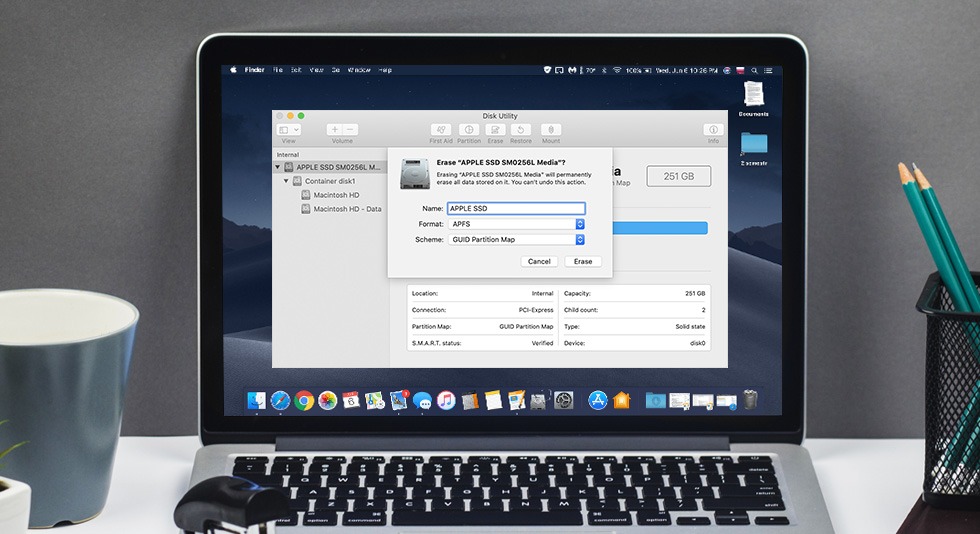Open App Store from the Dock
The image size is (980, 534).
pyautogui.click(x=598, y=400)
